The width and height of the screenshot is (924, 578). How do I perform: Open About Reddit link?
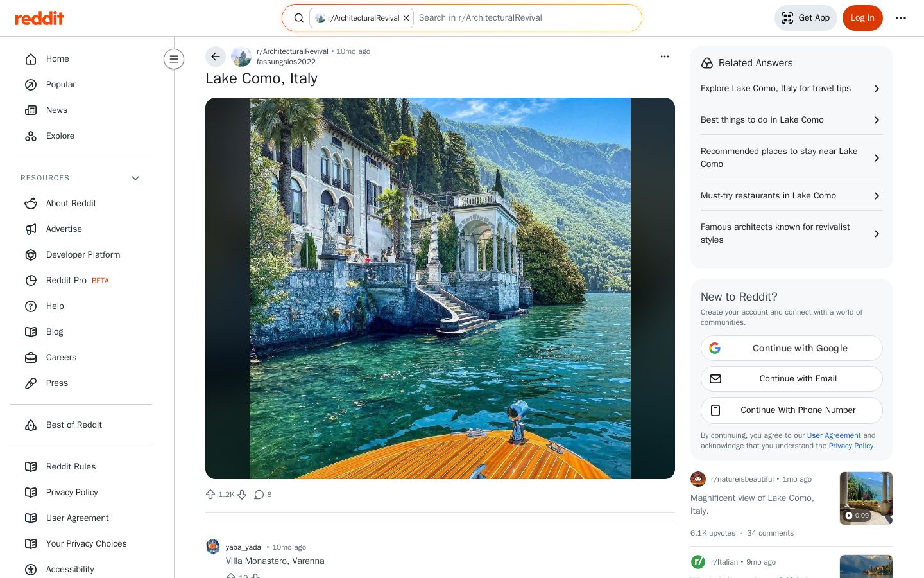point(81,203)
